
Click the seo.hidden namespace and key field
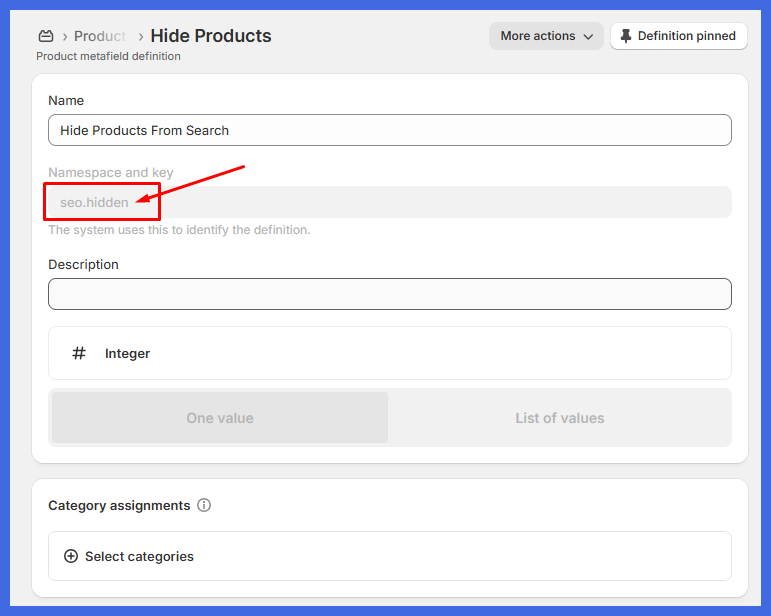[390, 202]
